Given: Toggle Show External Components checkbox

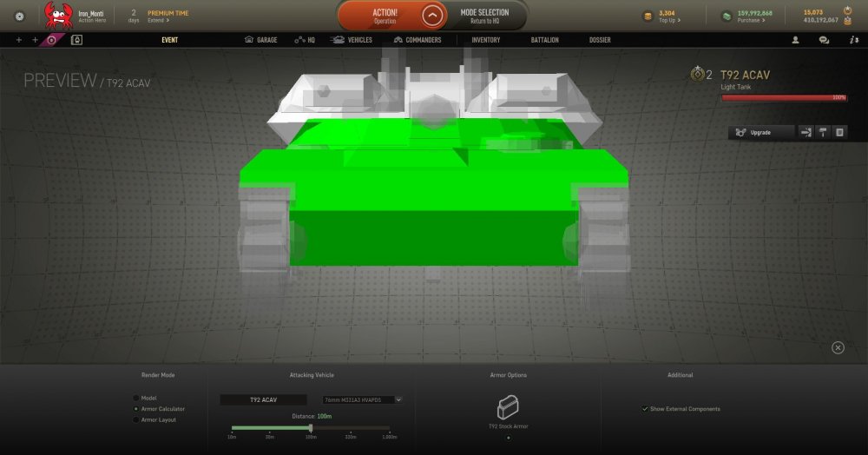Looking at the screenshot, I should (x=645, y=409).
